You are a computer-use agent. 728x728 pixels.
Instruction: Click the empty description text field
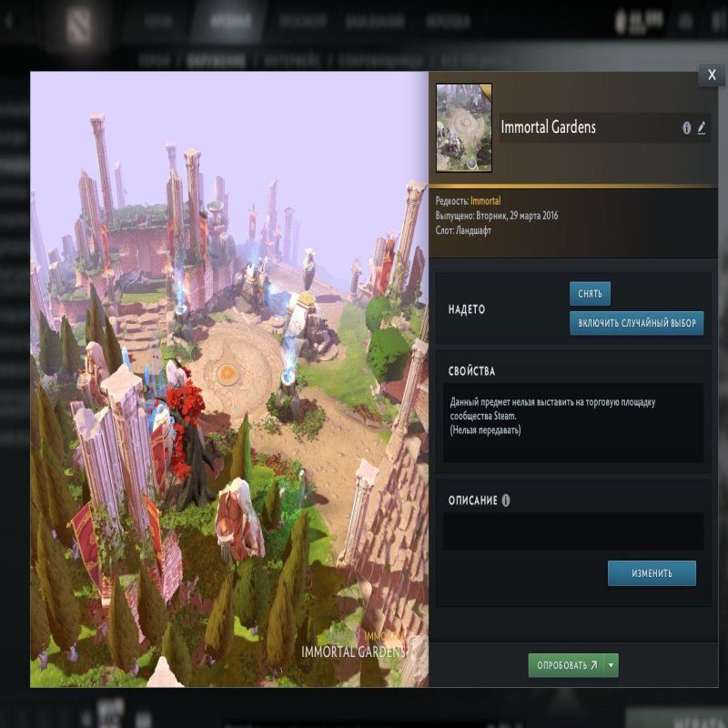572,531
